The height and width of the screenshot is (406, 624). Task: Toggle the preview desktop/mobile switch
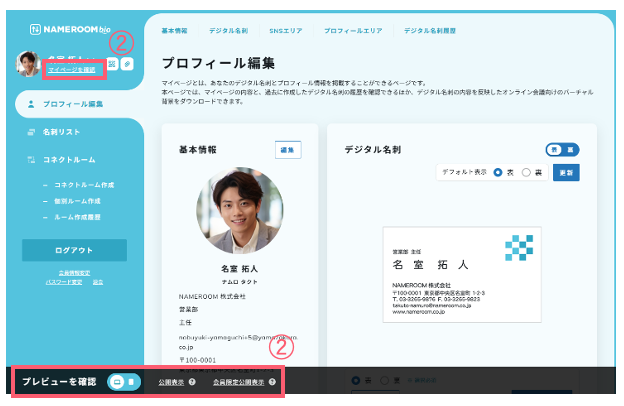[124, 382]
